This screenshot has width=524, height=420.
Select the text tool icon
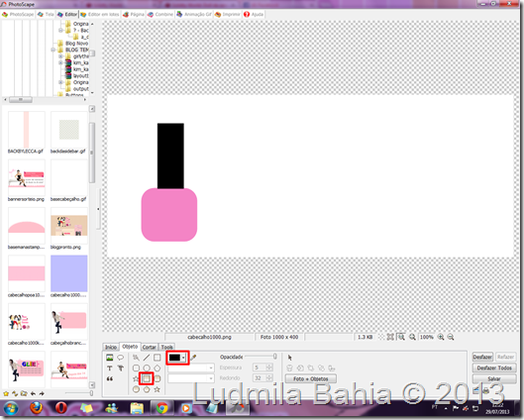pyautogui.click(x=109, y=368)
